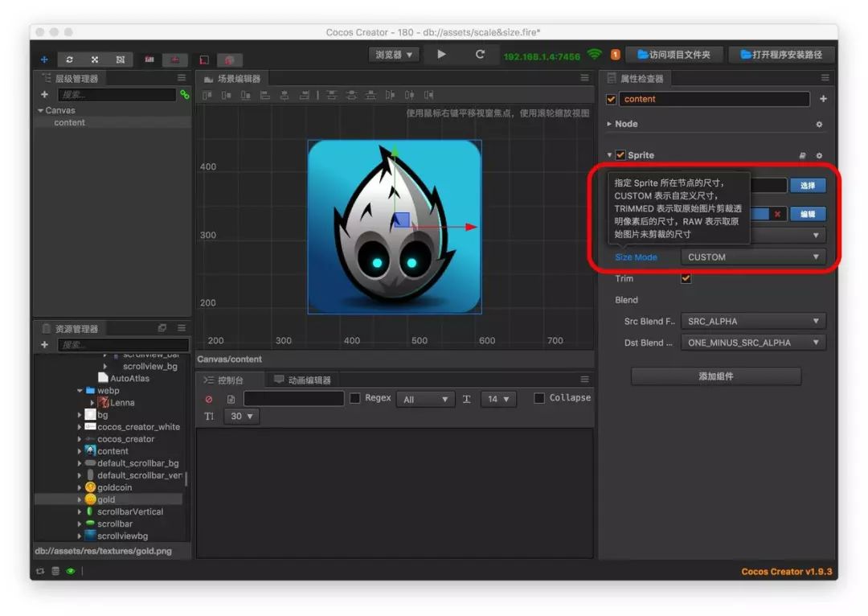The height and width of the screenshot is (616, 868).
Task: Click the Sprite component gear settings icon
Action: tap(819, 155)
